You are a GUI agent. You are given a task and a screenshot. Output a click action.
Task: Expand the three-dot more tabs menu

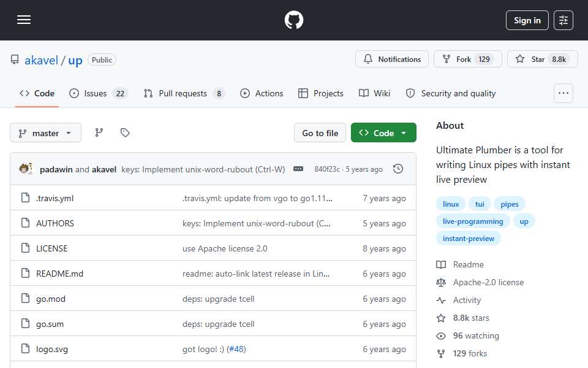[x=563, y=93]
